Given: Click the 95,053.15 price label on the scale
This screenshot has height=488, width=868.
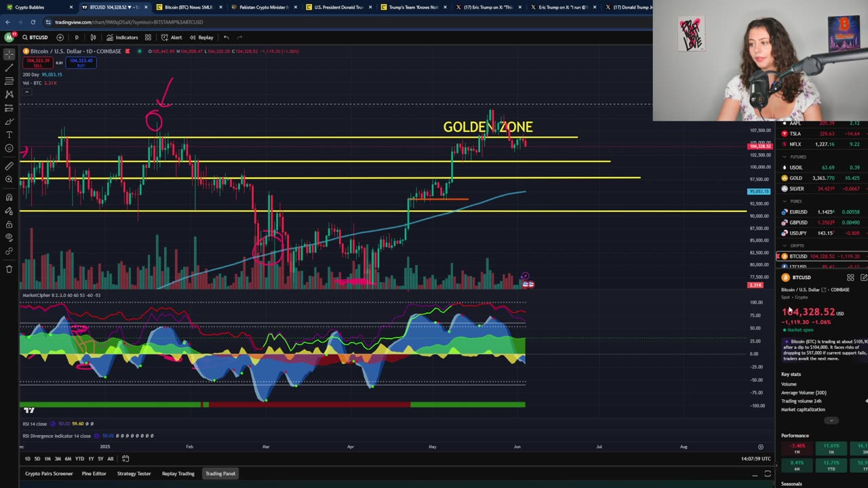Looking at the screenshot, I should [x=758, y=191].
